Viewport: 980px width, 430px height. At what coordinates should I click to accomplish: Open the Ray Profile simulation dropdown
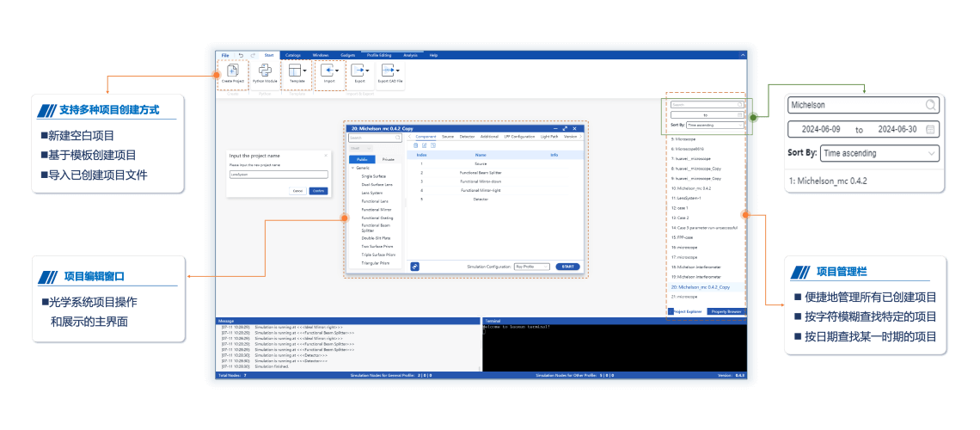[532, 267]
